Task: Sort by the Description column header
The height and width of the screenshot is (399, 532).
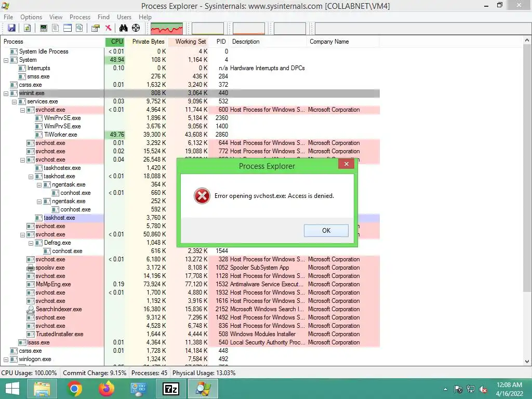Action: [268, 42]
